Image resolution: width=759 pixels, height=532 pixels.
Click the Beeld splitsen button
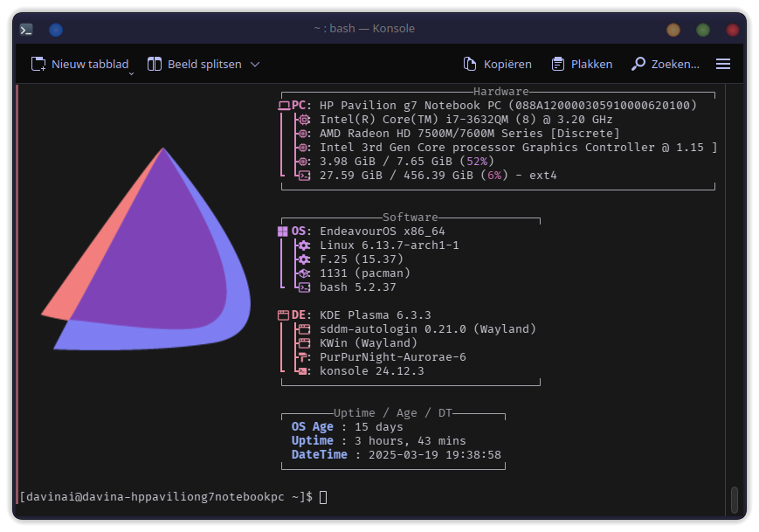[x=194, y=64]
